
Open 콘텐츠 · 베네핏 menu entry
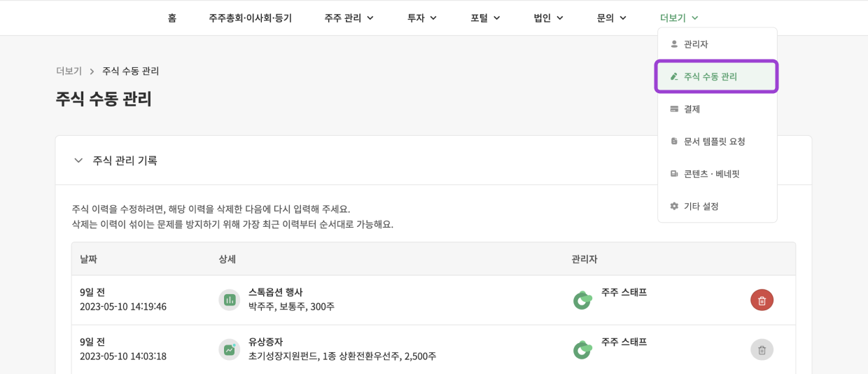[x=711, y=174]
